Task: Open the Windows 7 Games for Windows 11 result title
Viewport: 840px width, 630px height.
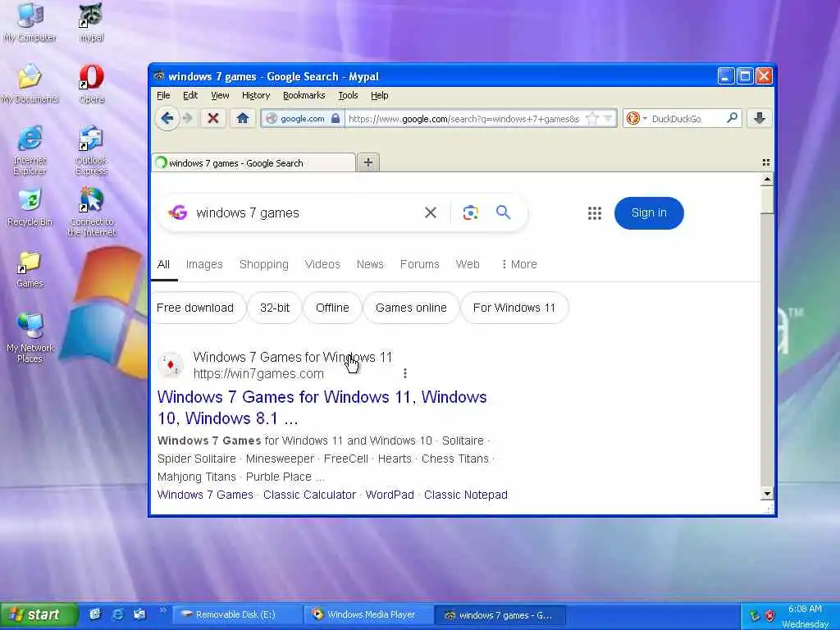Action: [x=322, y=407]
